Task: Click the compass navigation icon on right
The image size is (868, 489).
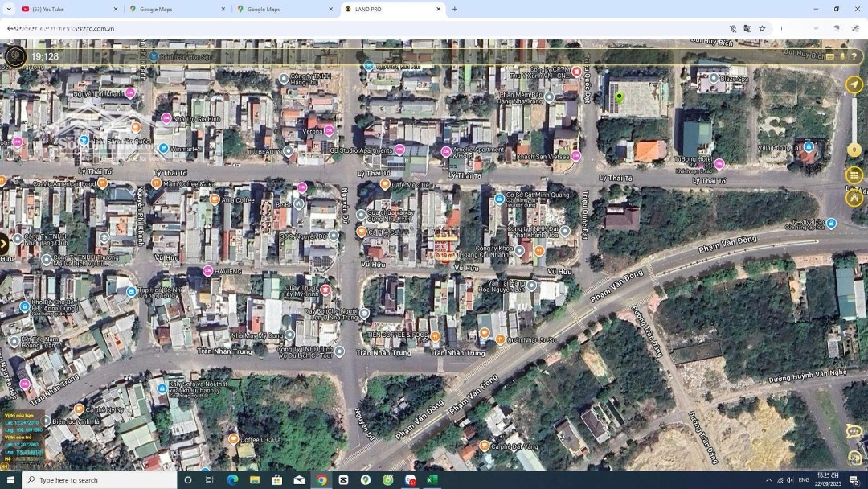Action: tap(854, 84)
